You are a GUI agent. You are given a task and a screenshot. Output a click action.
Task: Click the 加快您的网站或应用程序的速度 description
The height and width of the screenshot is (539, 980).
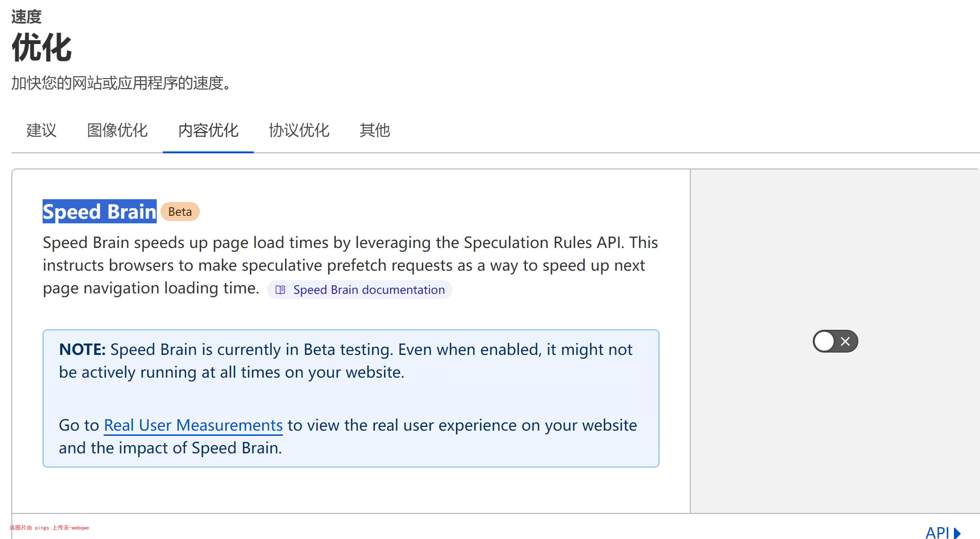(x=122, y=83)
